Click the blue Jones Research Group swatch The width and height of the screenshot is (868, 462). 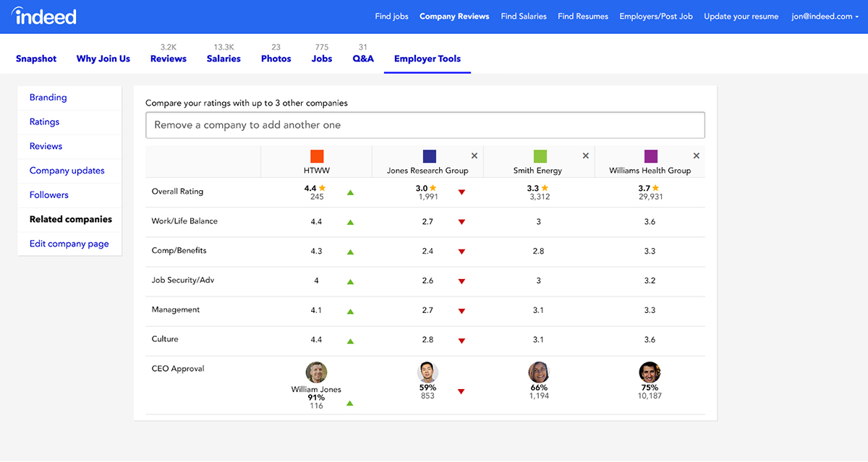(x=430, y=156)
